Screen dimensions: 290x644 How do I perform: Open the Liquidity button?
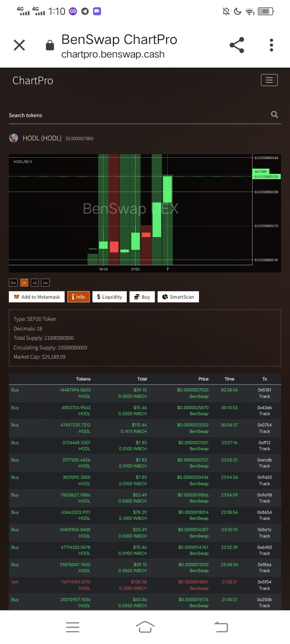[x=110, y=297]
